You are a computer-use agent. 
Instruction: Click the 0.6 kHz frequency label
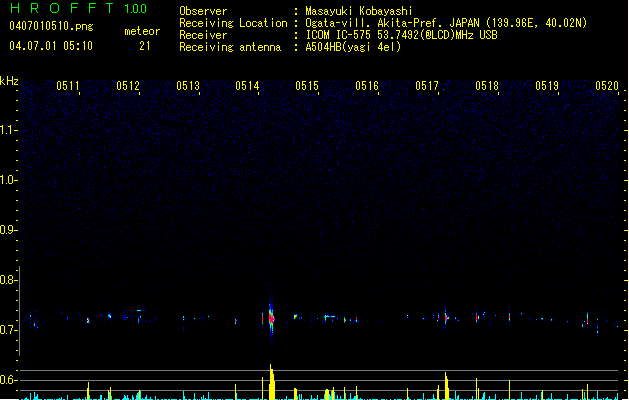(8, 380)
